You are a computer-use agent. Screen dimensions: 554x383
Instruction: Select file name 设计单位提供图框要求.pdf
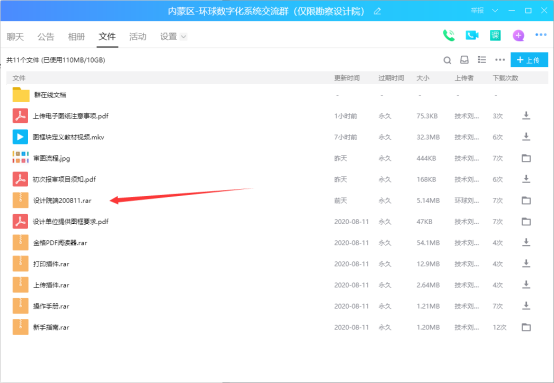(x=71, y=222)
